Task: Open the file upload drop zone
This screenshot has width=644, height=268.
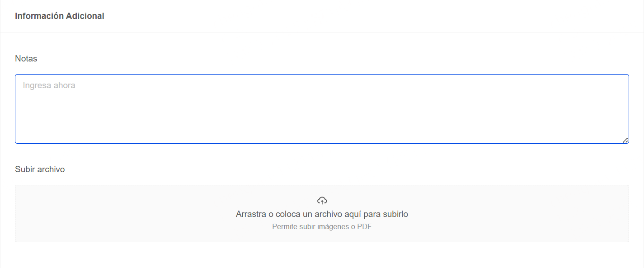Action: tap(322, 213)
